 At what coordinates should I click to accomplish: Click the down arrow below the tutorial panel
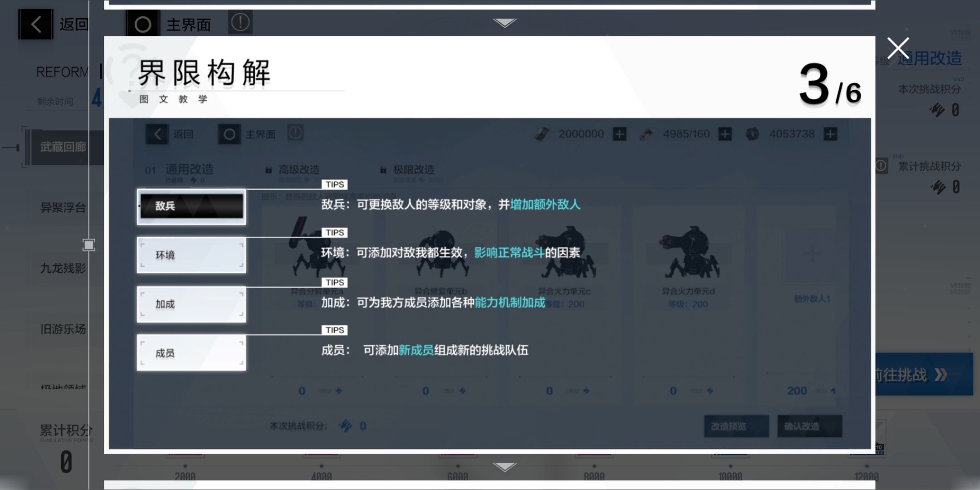point(505,467)
